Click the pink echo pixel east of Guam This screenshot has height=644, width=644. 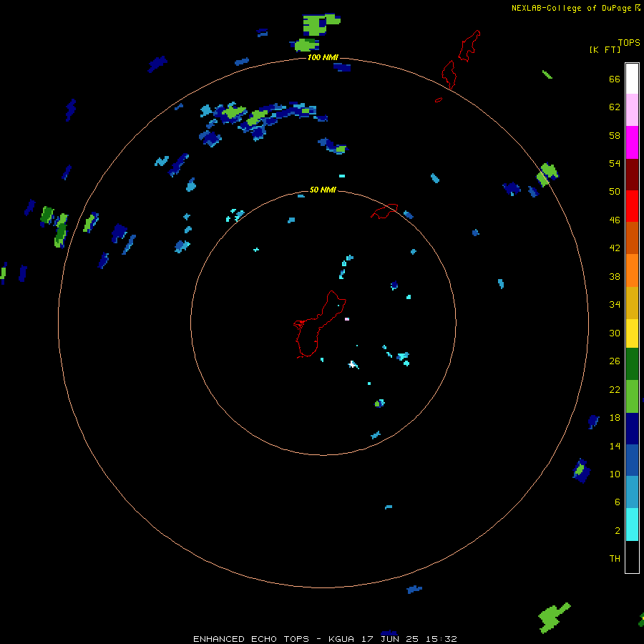[347, 319]
